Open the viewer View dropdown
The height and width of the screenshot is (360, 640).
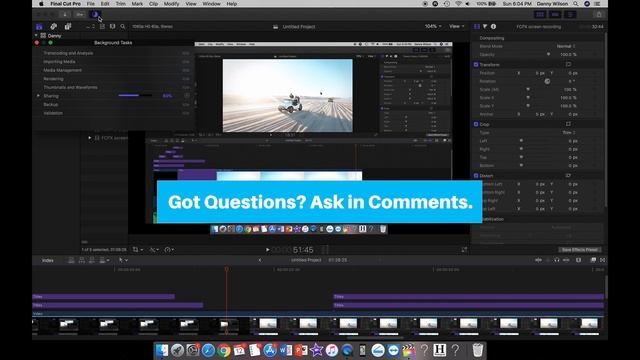click(457, 27)
